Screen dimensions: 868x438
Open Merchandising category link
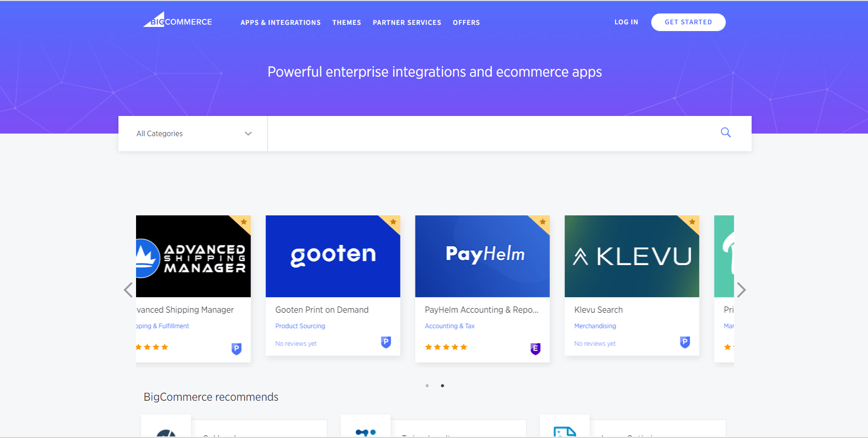pos(595,326)
